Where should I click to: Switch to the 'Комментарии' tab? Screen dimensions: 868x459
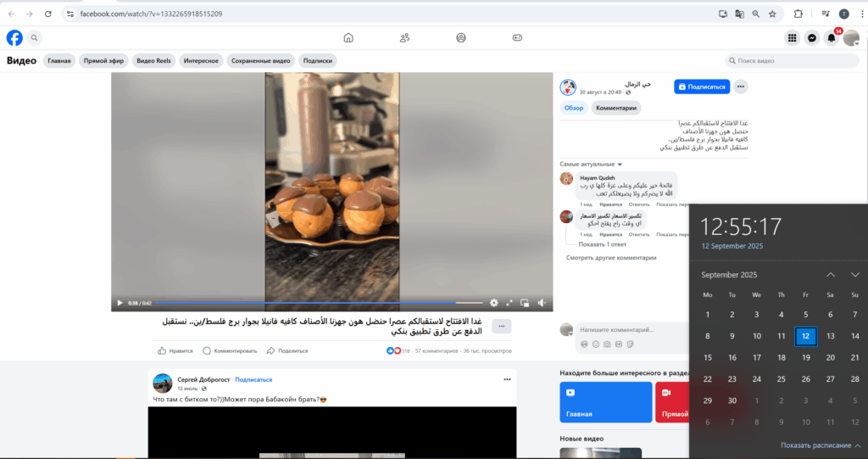[x=615, y=108]
